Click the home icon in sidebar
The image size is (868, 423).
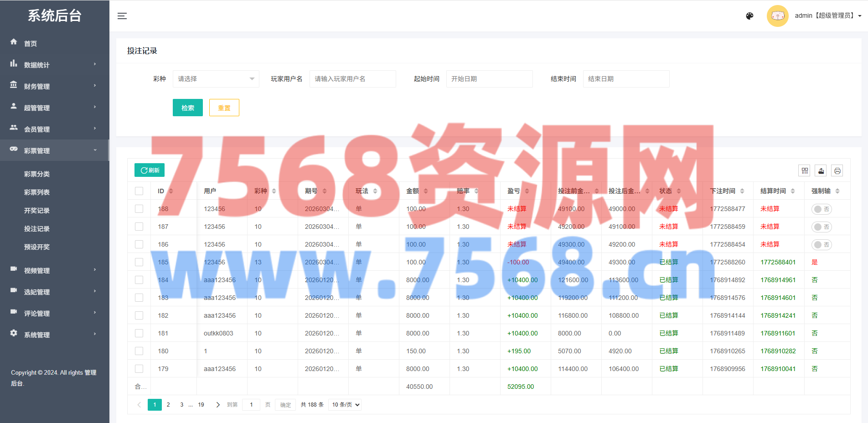[x=14, y=42]
